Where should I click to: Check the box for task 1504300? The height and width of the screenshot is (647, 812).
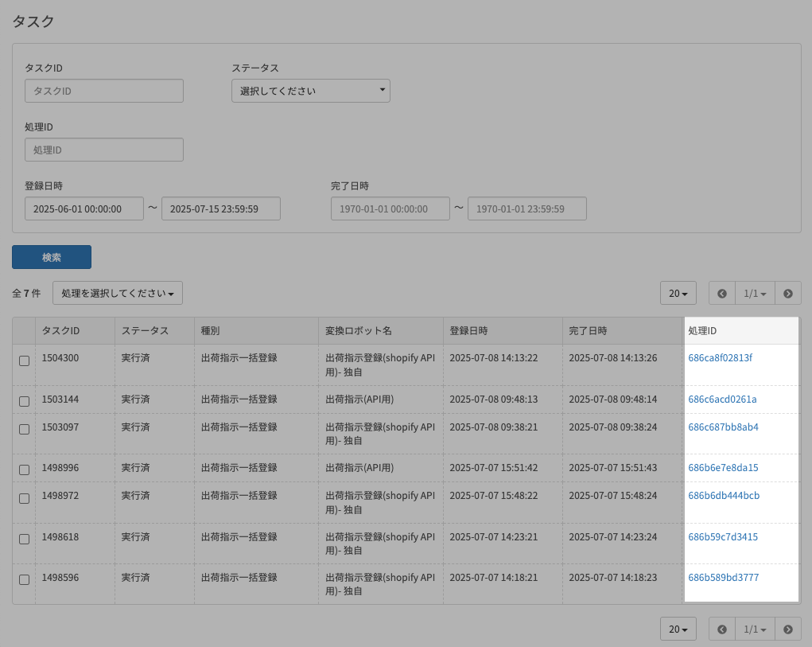[x=24, y=361]
